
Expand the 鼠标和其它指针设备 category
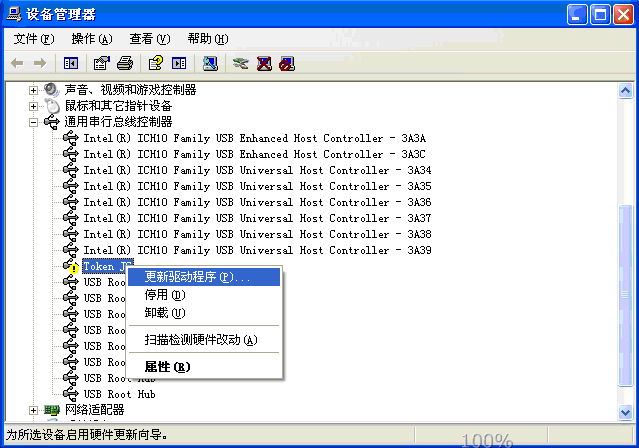[33, 106]
